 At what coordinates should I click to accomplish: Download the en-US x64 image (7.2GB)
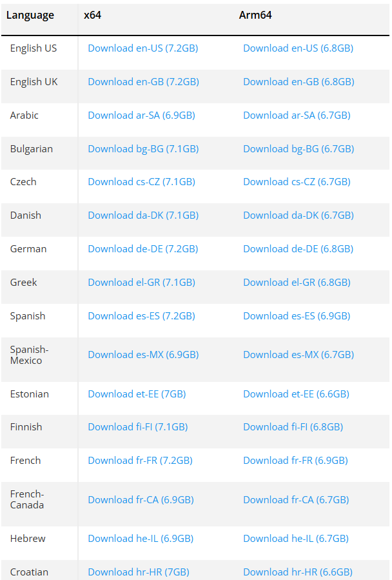142,48
